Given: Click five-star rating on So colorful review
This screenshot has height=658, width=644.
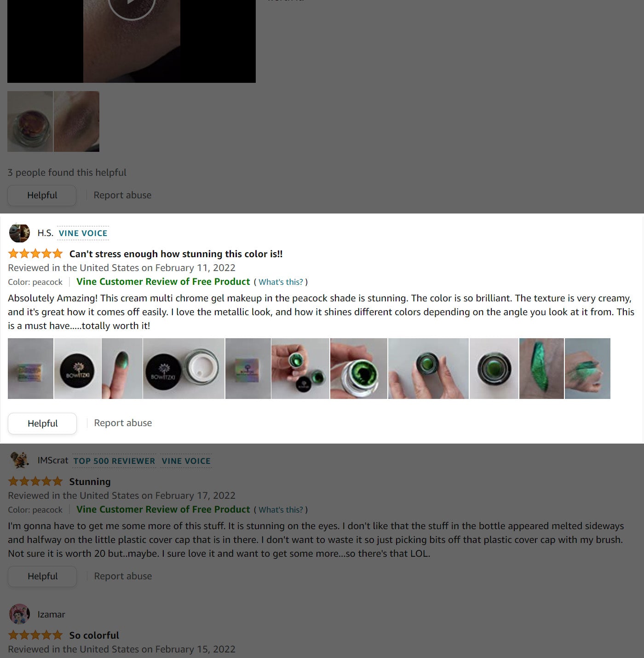Looking at the screenshot, I should coord(35,635).
